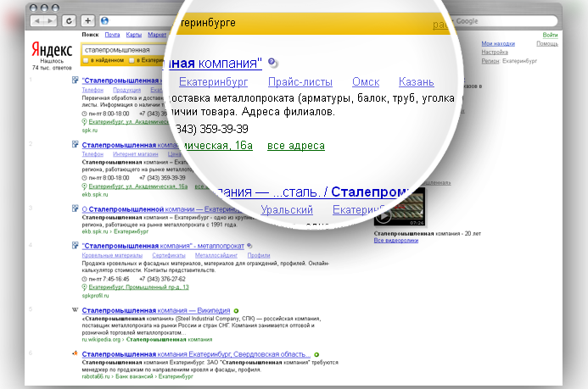Click the green circle icon after Свердловская область title
This screenshot has height=389, width=588.
(x=316, y=354)
